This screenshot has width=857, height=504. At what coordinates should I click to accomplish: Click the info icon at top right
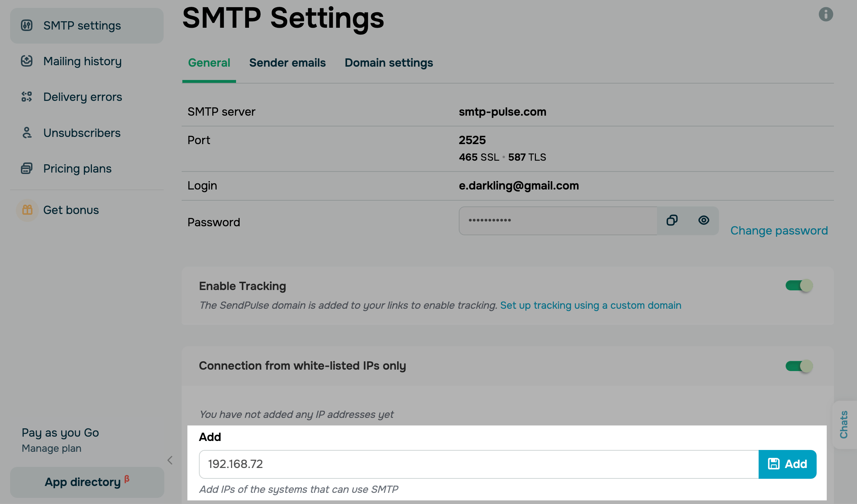826,14
